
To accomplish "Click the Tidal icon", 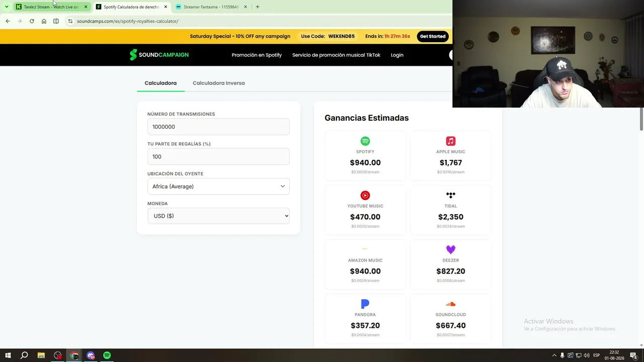I will pos(451,195).
